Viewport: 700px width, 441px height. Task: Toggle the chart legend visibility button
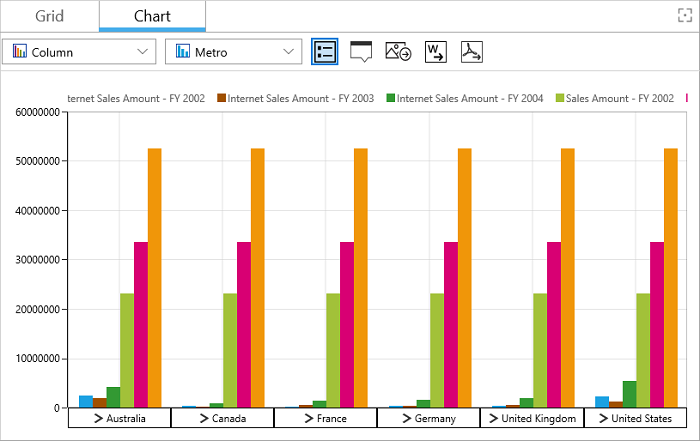point(325,52)
